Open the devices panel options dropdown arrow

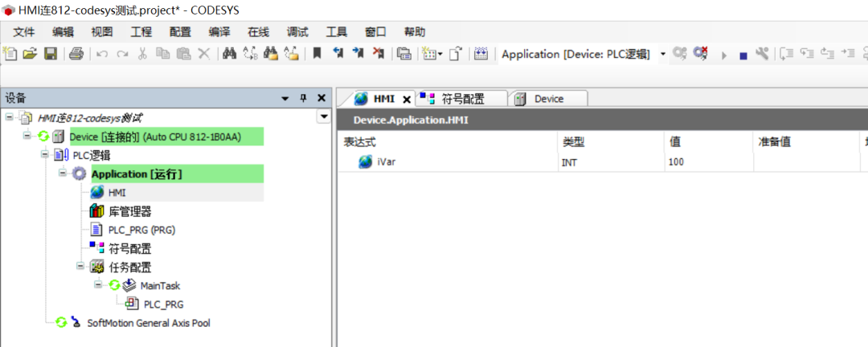click(285, 99)
